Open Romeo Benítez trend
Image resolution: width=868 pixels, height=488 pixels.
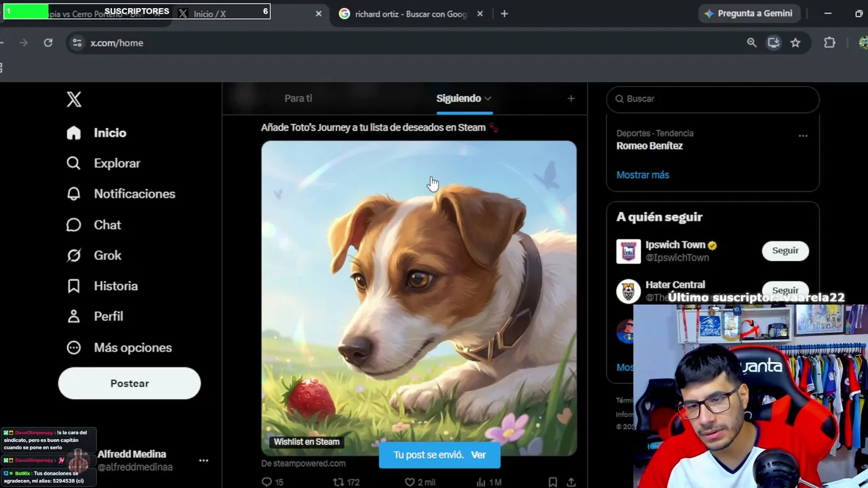point(650,146)
